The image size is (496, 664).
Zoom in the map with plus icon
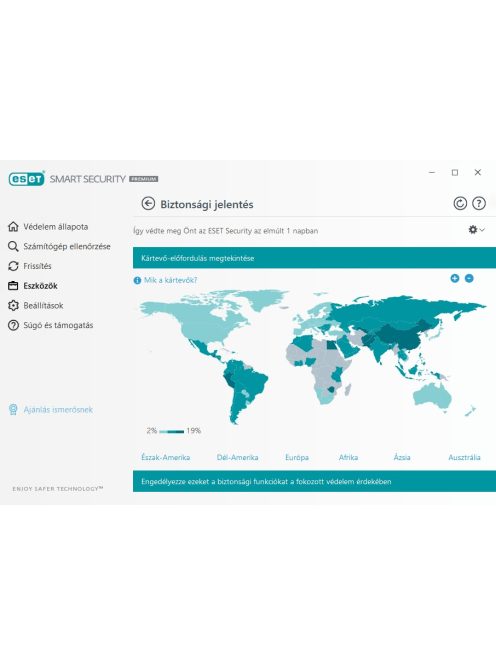point(454,278)
